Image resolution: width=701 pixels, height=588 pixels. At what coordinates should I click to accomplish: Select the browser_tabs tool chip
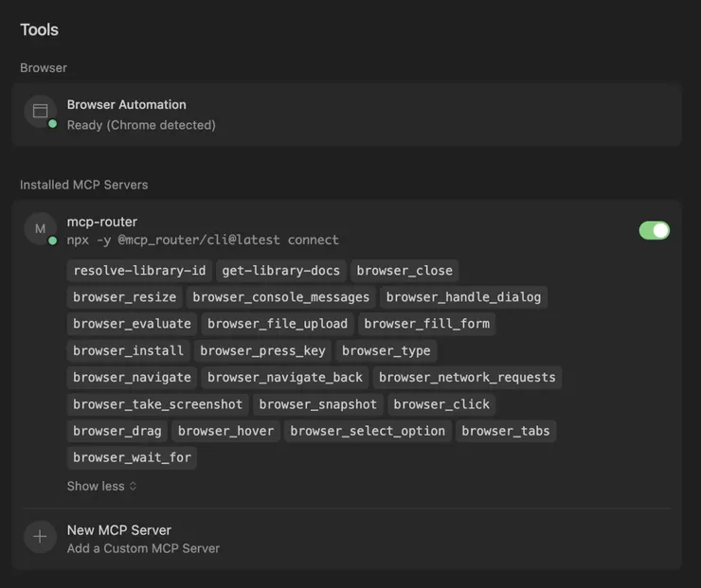[x=506, y=431]
